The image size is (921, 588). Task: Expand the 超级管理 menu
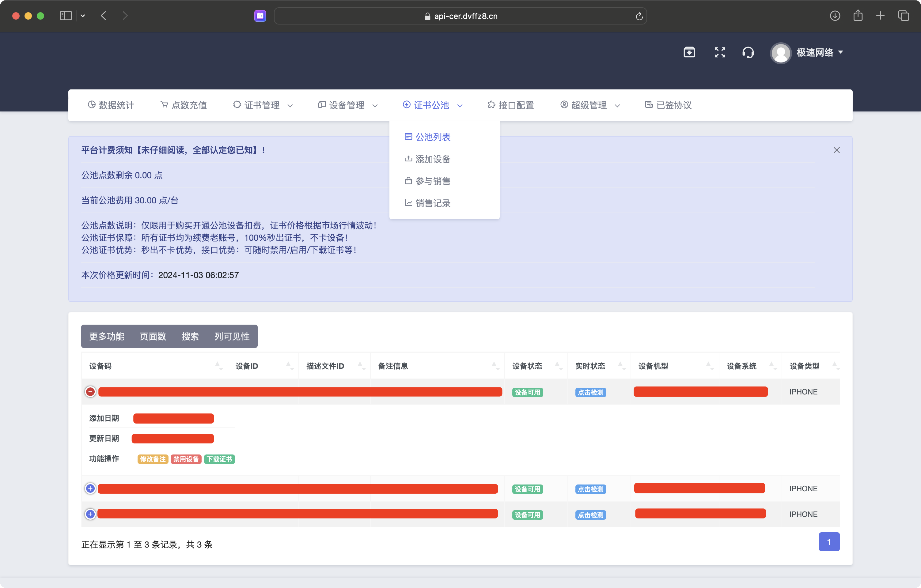(590, 105)
